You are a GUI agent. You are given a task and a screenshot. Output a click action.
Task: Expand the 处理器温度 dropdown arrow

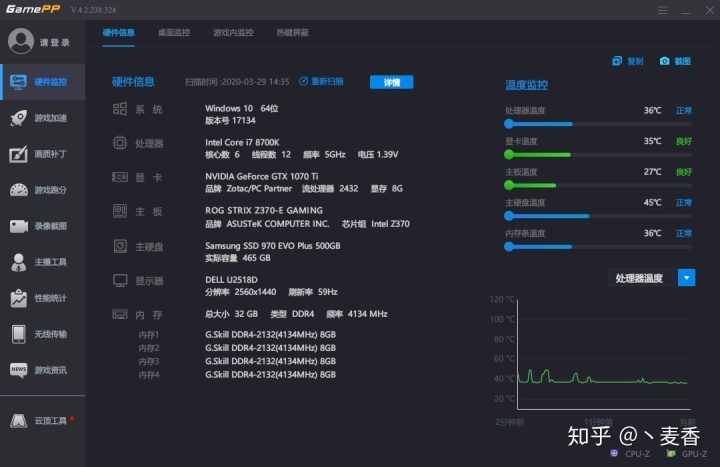coord(686,278)
